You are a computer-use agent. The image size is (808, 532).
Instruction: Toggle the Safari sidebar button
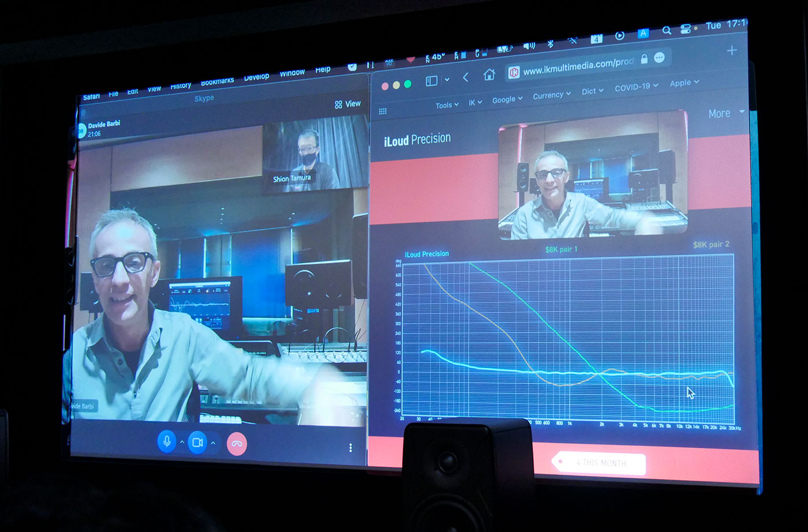[x=431, y=81]
